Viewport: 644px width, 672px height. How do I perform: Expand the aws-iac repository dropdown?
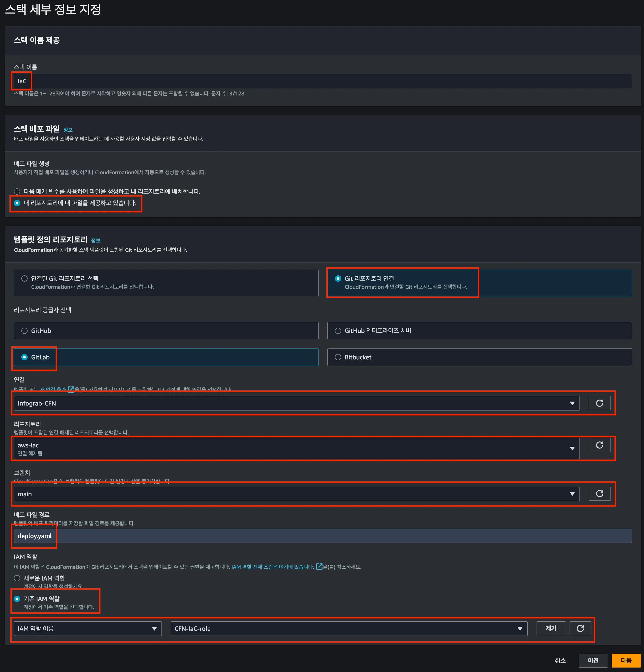pyautogui.click(x=296, y=448)
